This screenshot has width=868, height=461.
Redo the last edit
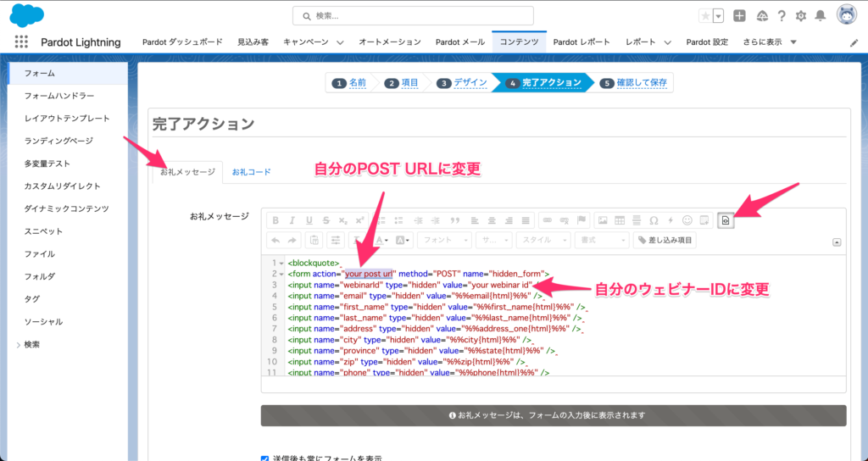click(292, 240)
